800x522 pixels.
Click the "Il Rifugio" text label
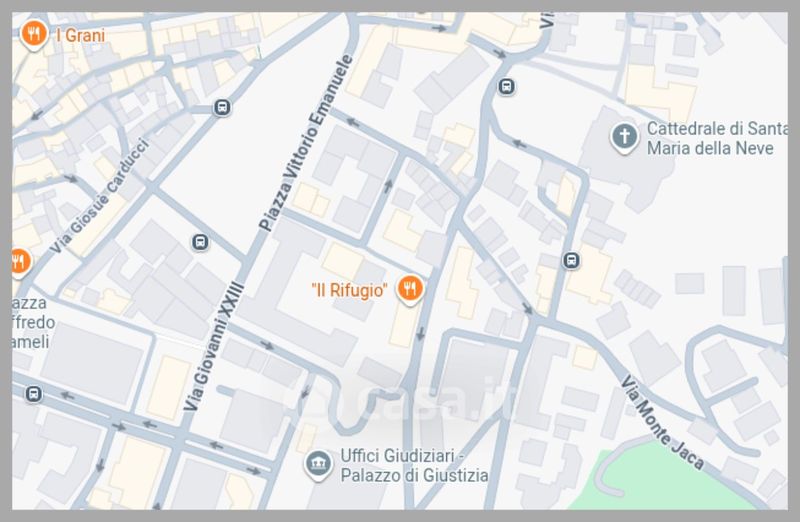tap(349, 290)
